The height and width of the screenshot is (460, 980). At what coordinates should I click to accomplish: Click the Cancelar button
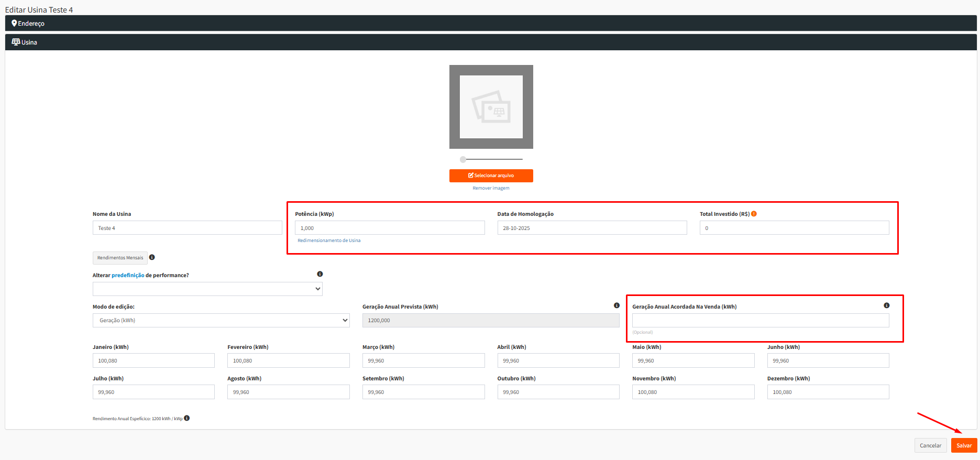click(930, 445)
